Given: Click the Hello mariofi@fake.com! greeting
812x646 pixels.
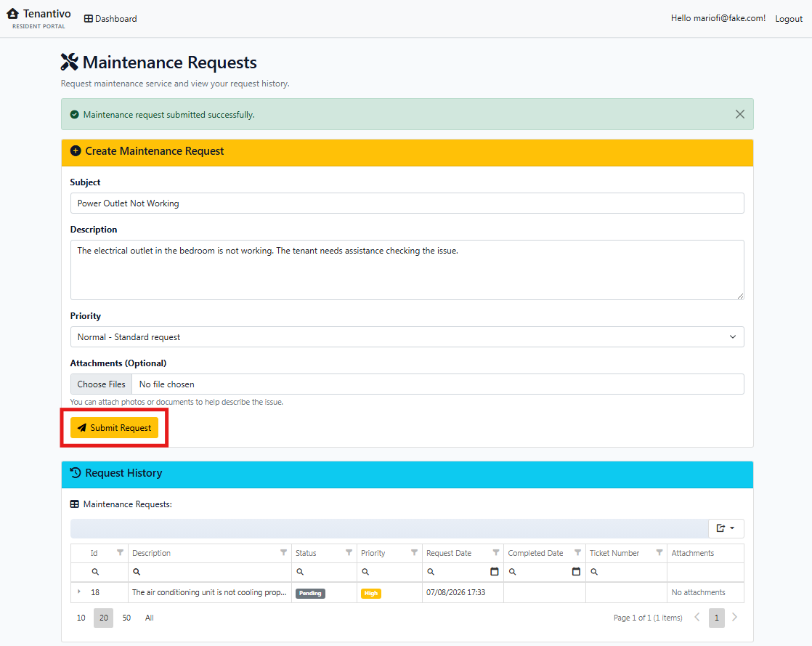Looking at the screenshot, I should (718, 18).
